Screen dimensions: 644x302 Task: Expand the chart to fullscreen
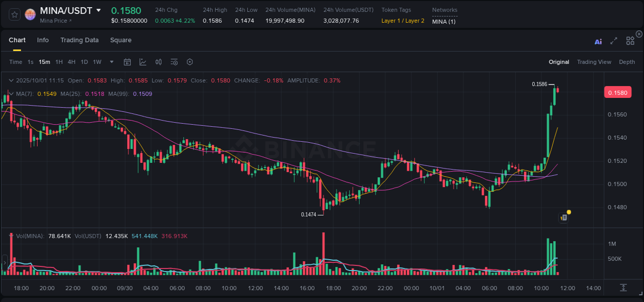coord(614,40)
